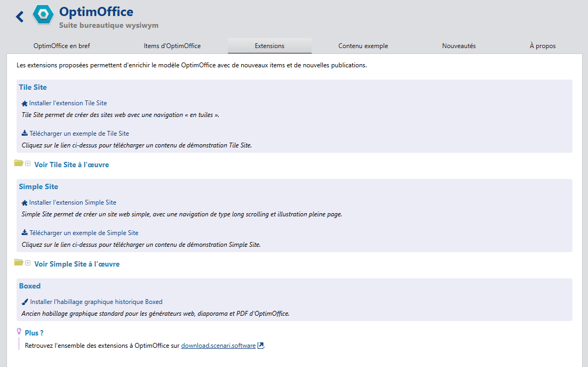Click the Simple Site section title
The width and height of the screenshot is (588, 367).
tap(38, 187)
